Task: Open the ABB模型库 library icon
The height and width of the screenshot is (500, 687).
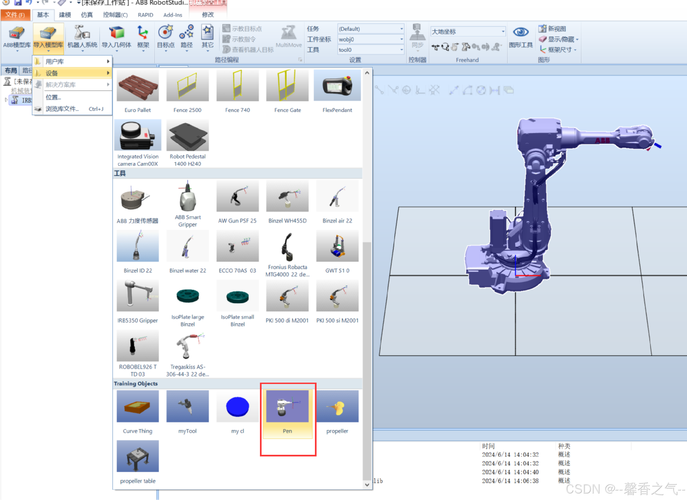Action: tap(17, 37)
